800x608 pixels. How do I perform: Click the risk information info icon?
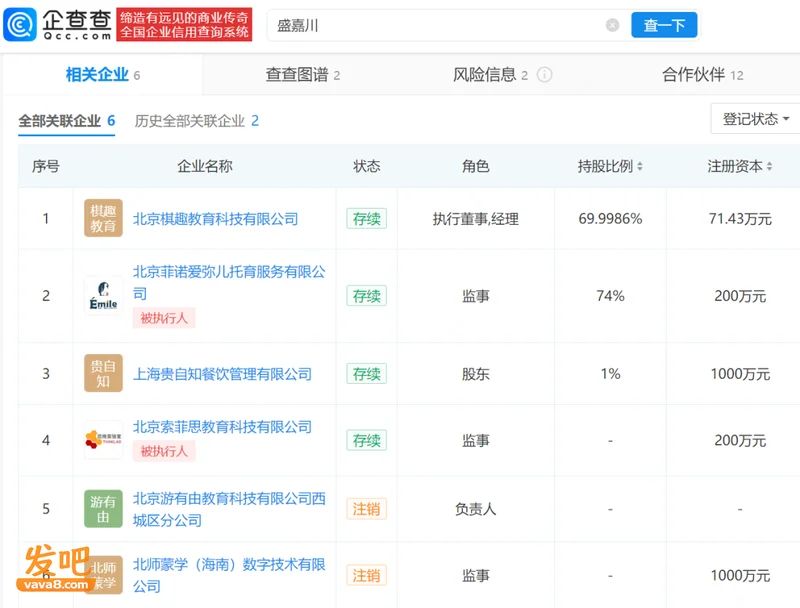tap(544, 75)
